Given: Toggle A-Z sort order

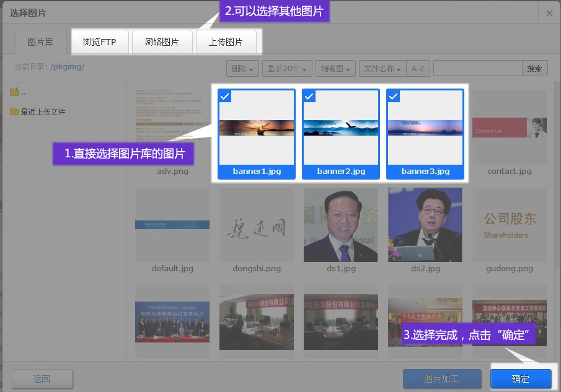Looking at the screenshot, I should (418, 69).
